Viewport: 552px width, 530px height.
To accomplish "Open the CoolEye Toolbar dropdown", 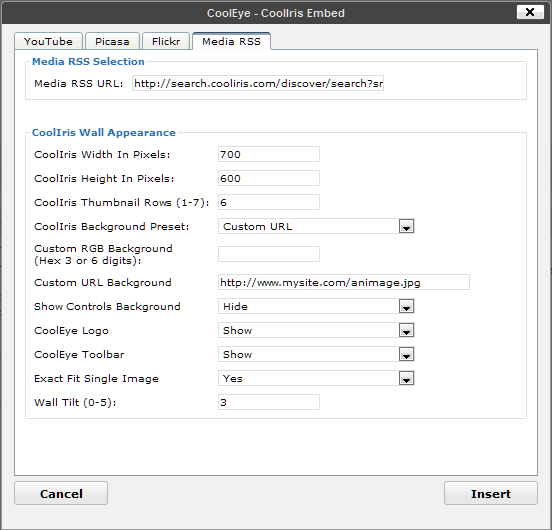I will (x=316, y=354).
